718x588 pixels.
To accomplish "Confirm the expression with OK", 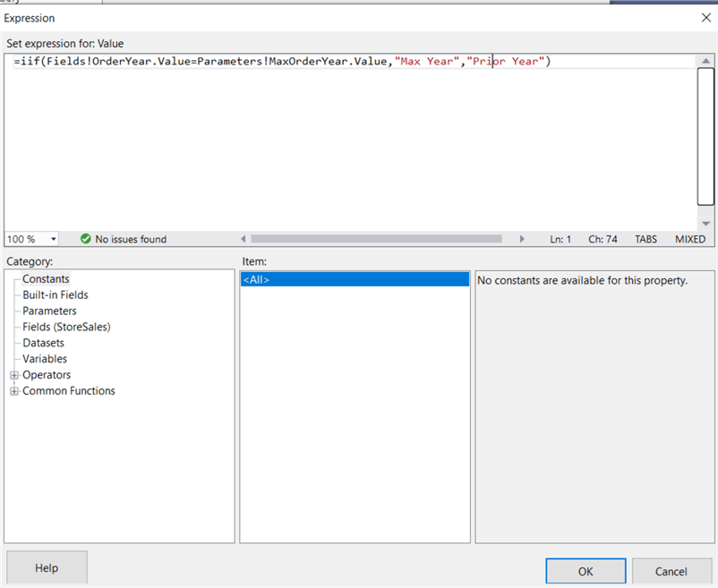I will 586,571.
